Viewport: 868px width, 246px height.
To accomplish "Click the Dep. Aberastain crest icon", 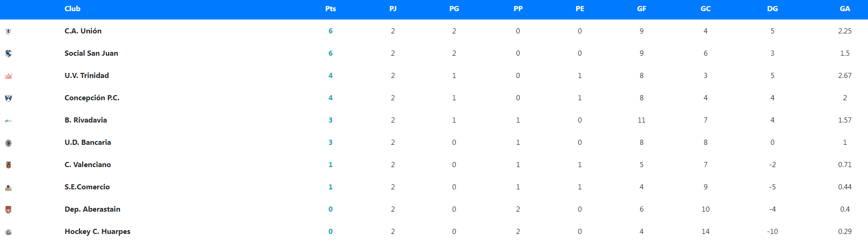I will pos(8,210).
